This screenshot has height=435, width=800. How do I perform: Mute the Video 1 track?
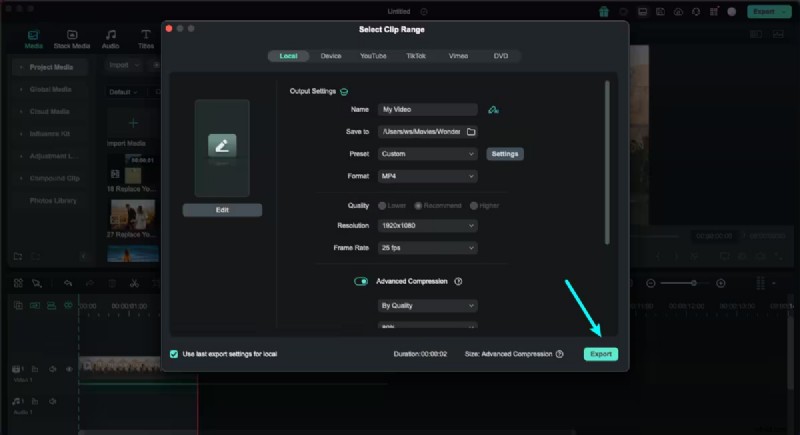[52, 369]
